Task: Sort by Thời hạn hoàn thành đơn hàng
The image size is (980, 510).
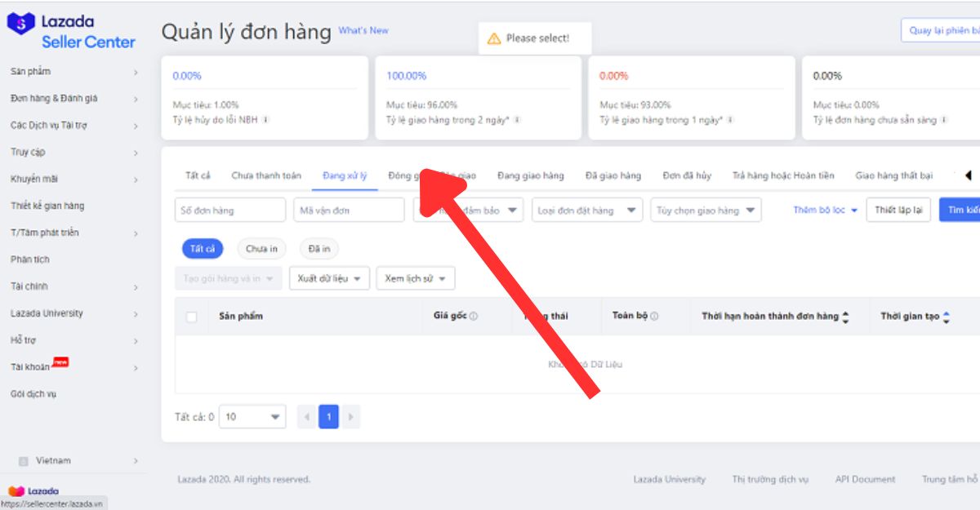Action: click(845, 317)
